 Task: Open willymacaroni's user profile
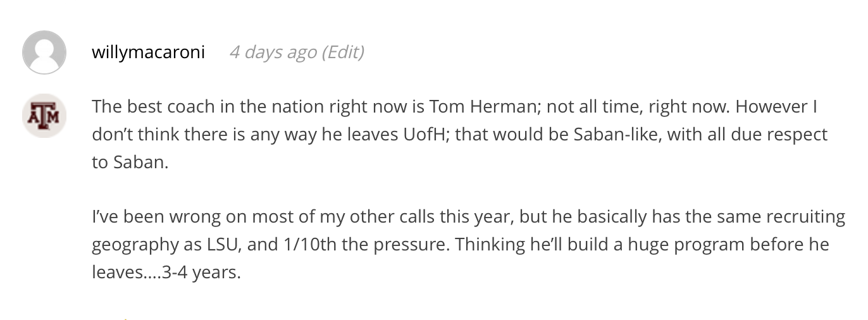point(148,52)
